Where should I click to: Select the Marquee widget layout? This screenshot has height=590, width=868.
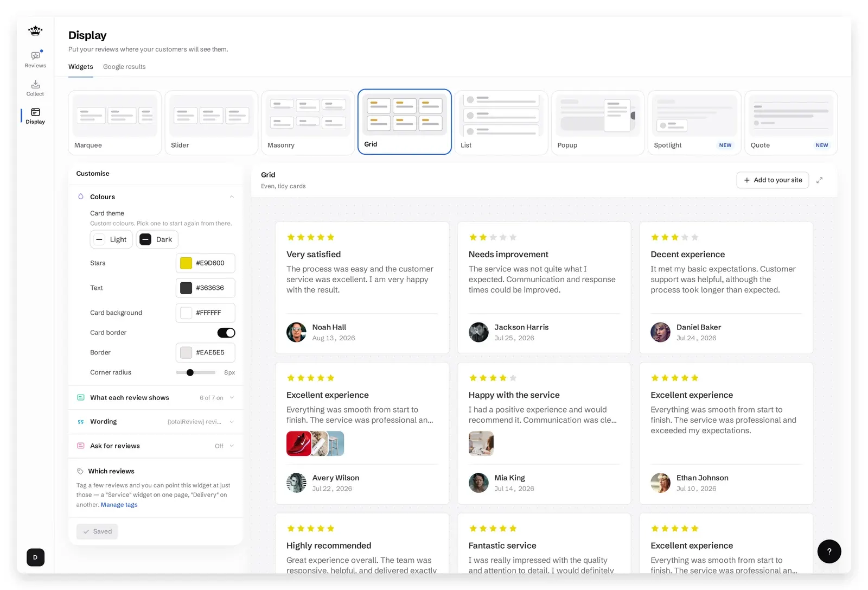click(114, 123)
